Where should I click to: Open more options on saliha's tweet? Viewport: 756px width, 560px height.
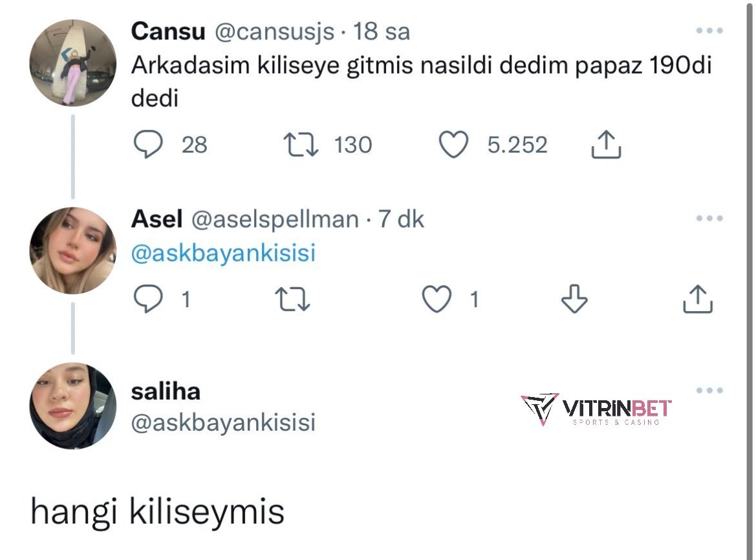coord(709,390)
